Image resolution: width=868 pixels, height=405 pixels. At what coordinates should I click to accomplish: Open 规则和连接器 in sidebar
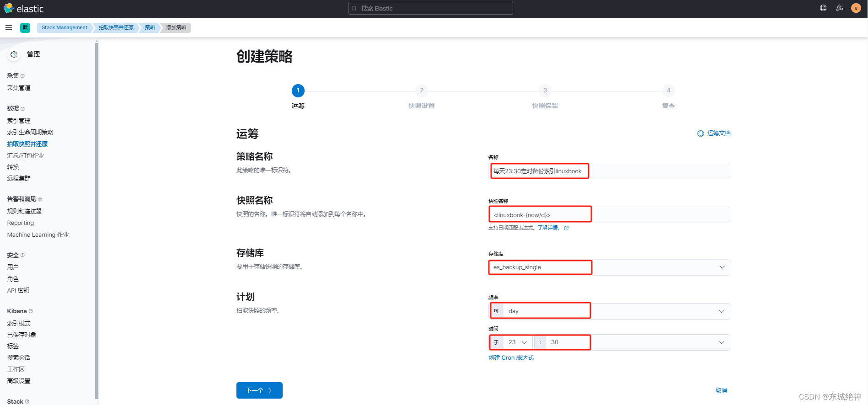pos(24,211)
